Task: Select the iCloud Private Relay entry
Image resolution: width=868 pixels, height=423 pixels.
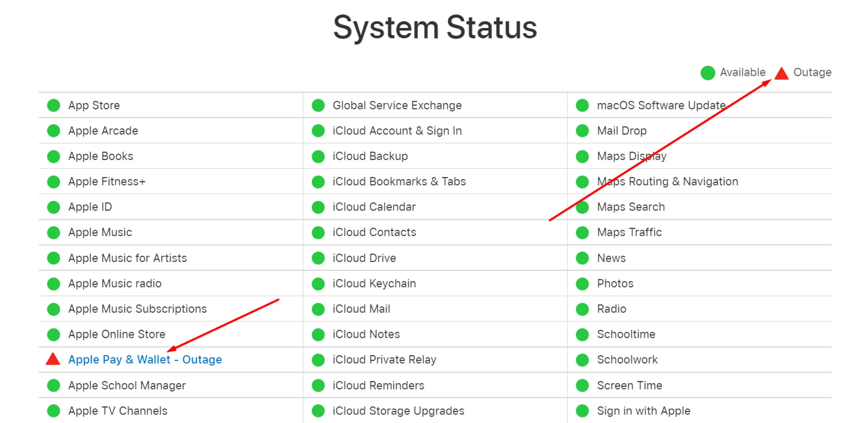Action: click(384, 359)
